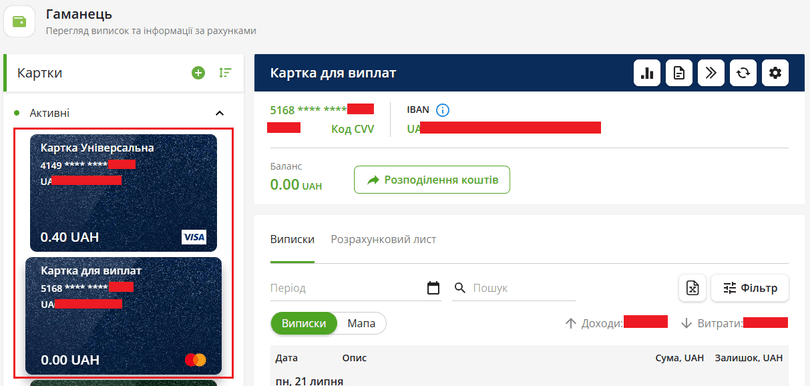Click the 5168 card number text
This screenshot has height=386, width=810.
click(308, 110)
